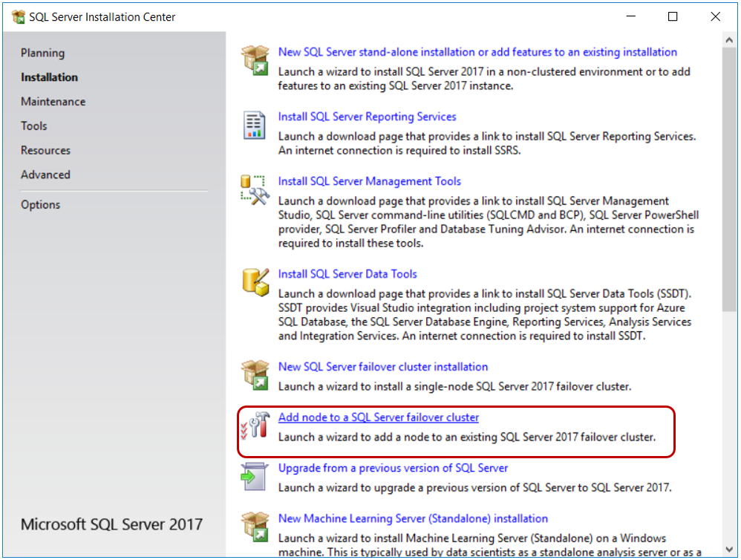Click the stand-alone installation box icon

[x=255, y=60]
